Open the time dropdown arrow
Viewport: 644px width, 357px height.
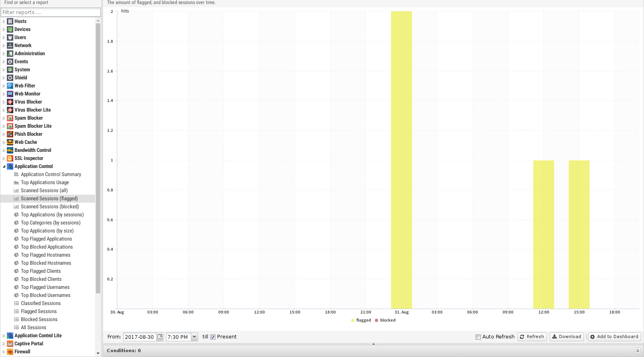[194, 337]
